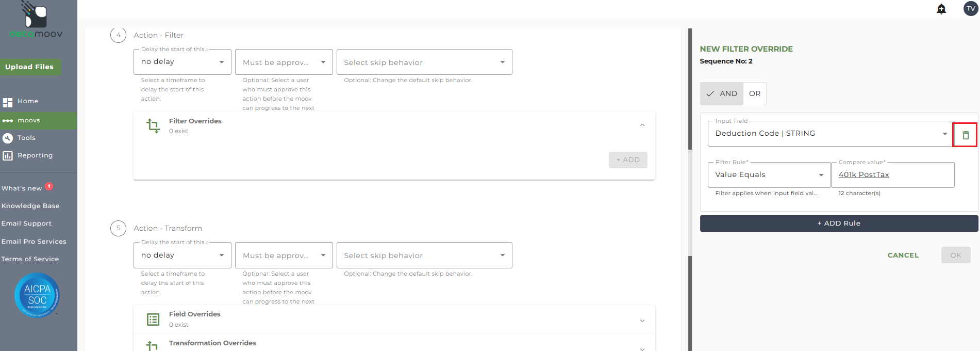
Task: Expand the Field Overrides section
Action: pyautogui.click(x=642, y=321)
